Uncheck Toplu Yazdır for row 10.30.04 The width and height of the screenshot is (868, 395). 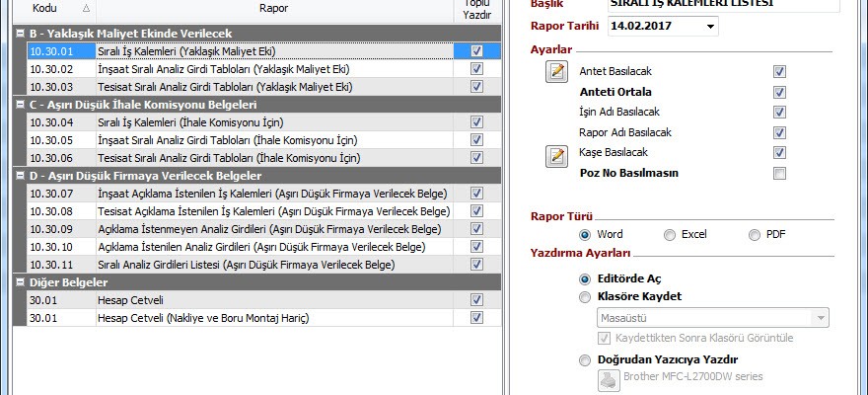pos(476,122)
